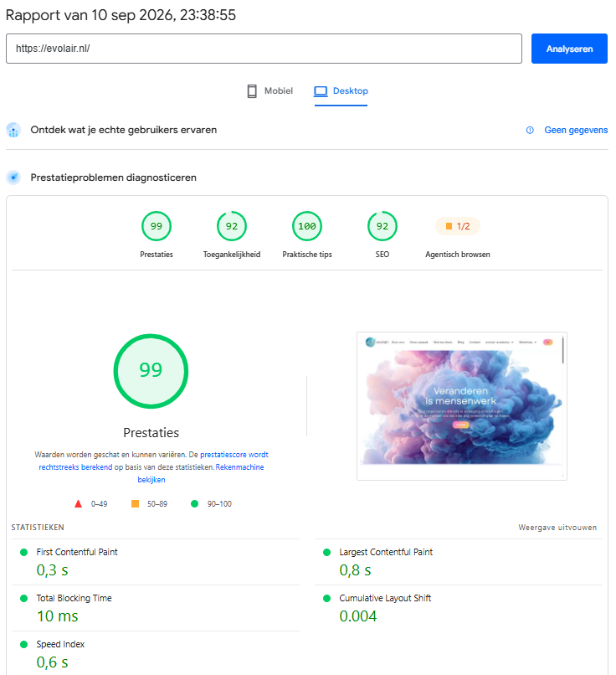Click the info icon beside Geen gegevens

pyautogui.click(x=530, y=130)
